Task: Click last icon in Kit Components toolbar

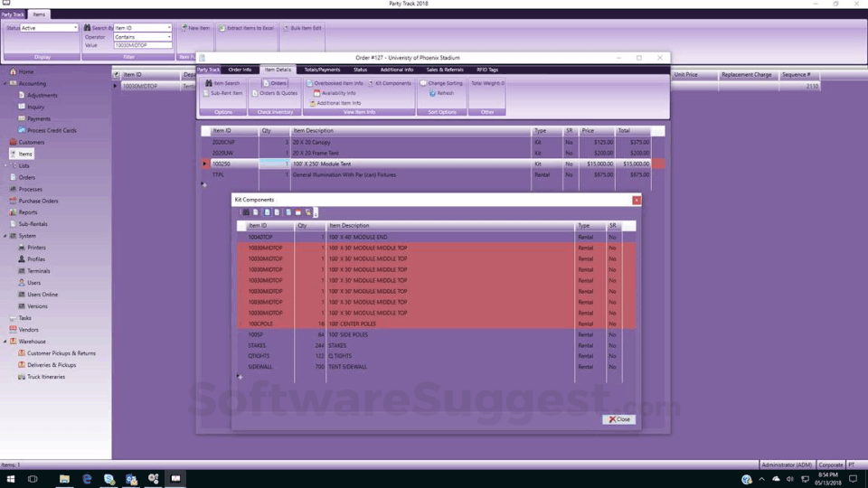Action: click(308, 212)
